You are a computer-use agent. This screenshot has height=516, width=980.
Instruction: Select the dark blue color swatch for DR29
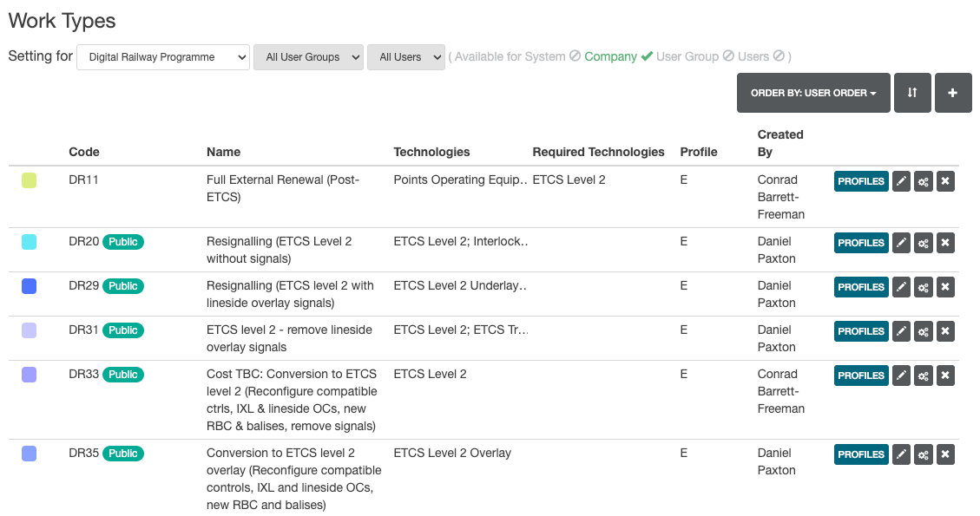29,286
